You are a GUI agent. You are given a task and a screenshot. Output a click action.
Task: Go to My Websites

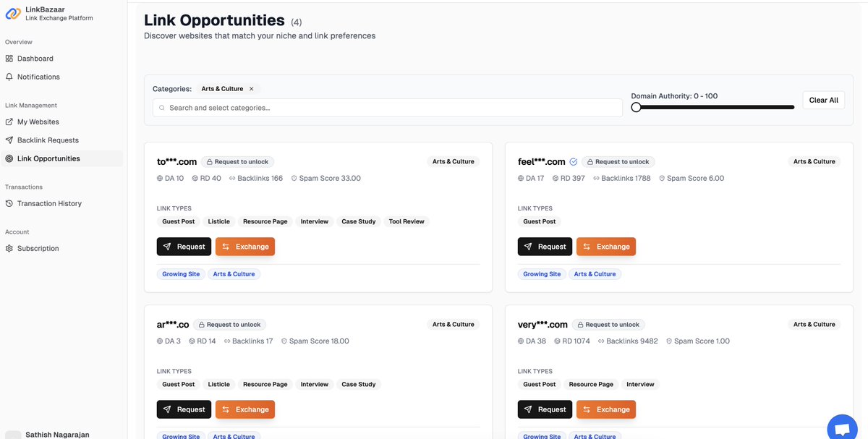[38, 122]
